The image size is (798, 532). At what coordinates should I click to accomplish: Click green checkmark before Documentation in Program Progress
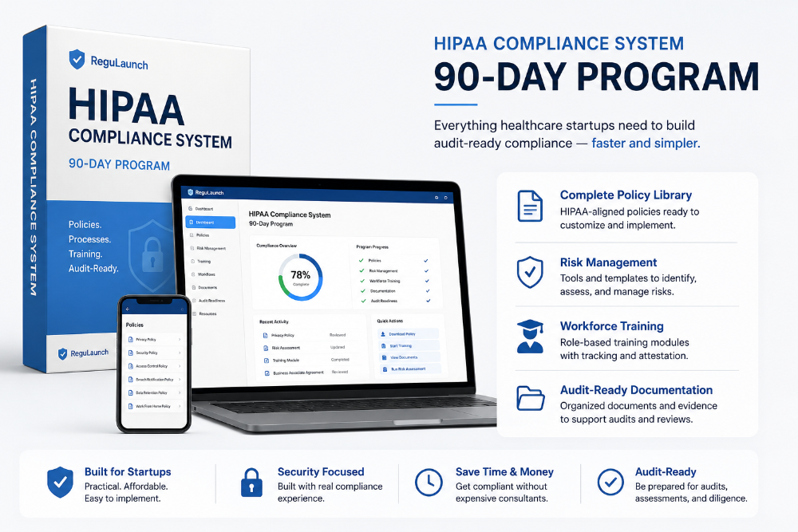point(363,290)
